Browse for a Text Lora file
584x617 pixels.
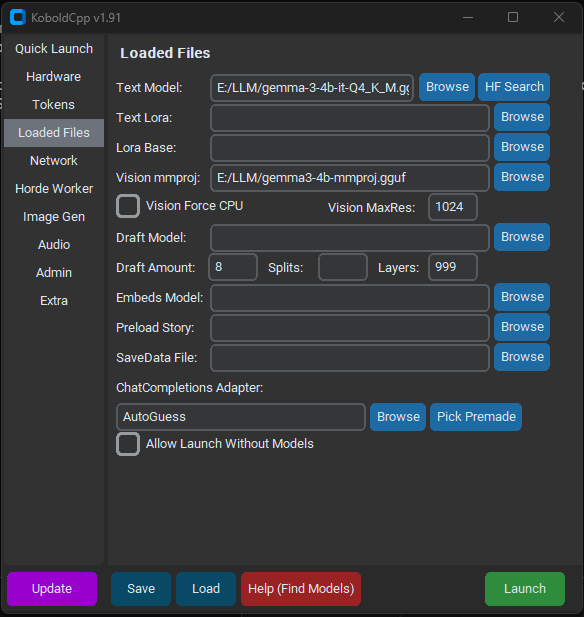point(522,117)
